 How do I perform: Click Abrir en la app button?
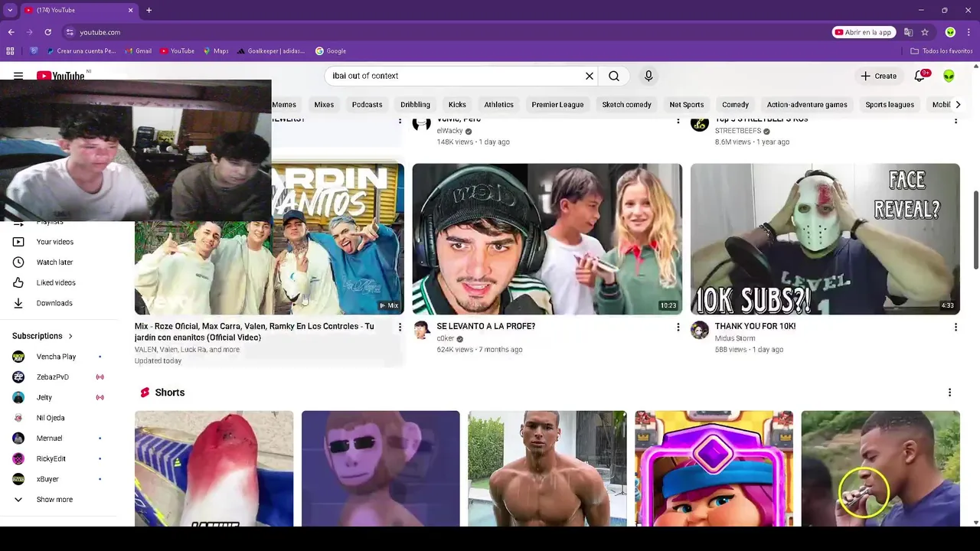pyautogui.click(x=864, y=32)
